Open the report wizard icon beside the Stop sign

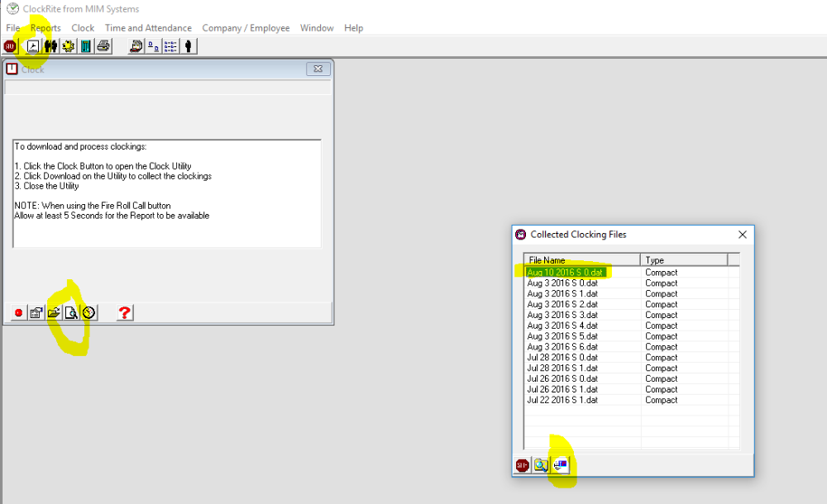tap(31, 45)
